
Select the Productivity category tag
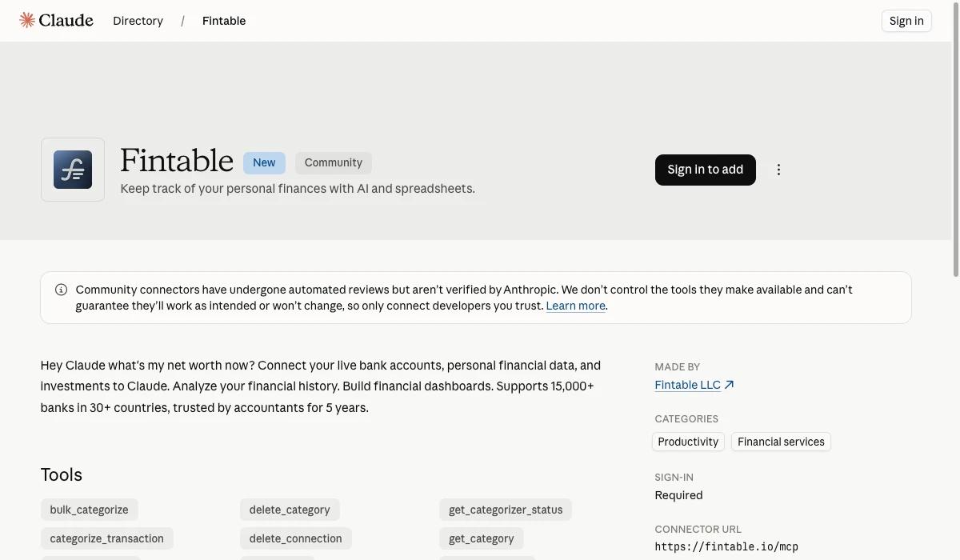(x=688, y=442)
